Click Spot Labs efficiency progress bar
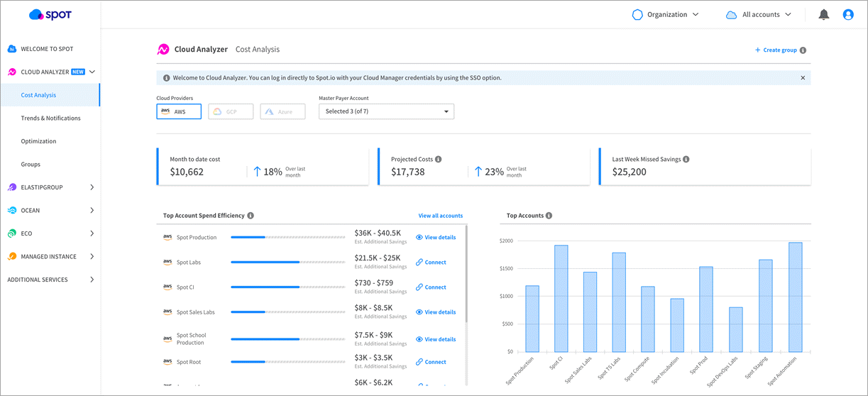The height and width of the screenshot is (396, 868). point(289,262)
